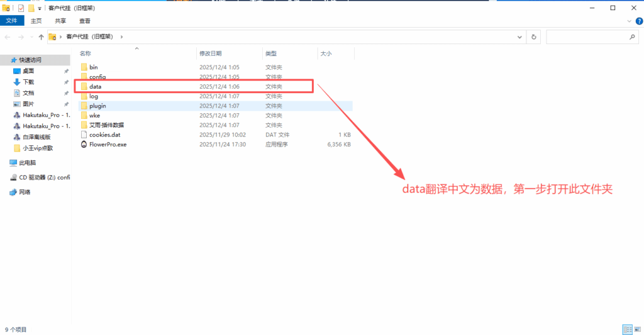Sort files by 修改日期 column
Viewport: 644px width, 335px height.
click(x=210, y=54)
